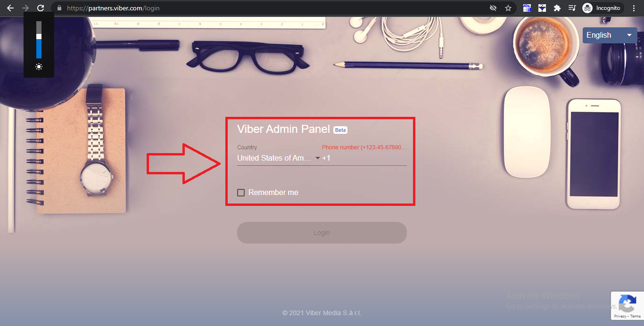Click the brightness sun icon
The image size is (644, 326).
[39, 67]
